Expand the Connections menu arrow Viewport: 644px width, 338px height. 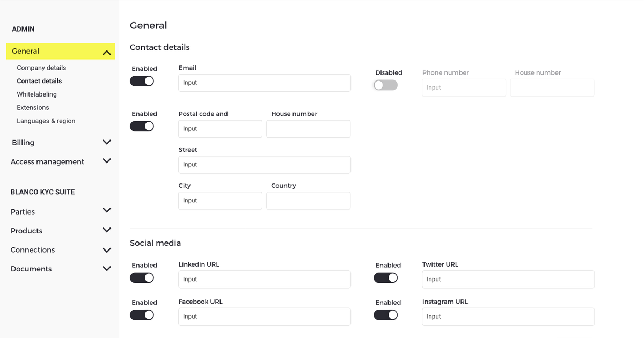click(x=107, y=250)
